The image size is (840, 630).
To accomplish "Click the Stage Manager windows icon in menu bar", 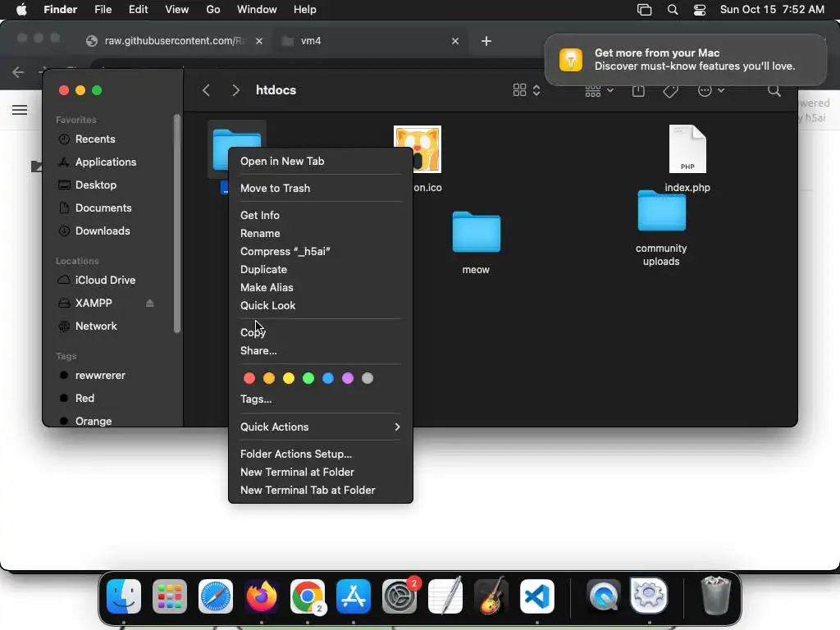I will pyautogui.click(x=645, y=10).
